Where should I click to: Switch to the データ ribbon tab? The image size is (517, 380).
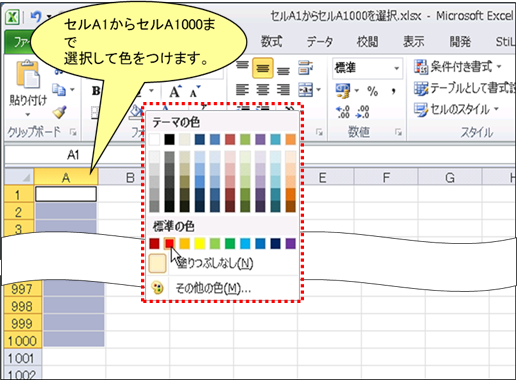(x=319, y=42)
